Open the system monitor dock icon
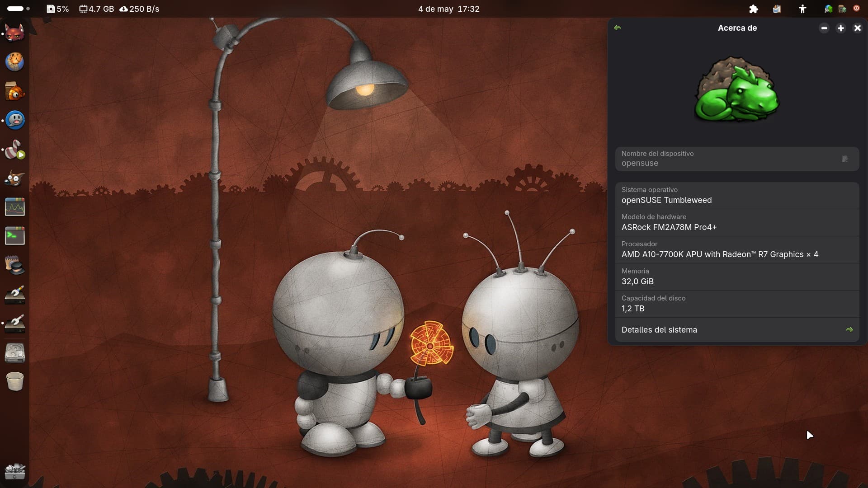The width and height of the screenshot is (868, 488). [14, 207]
